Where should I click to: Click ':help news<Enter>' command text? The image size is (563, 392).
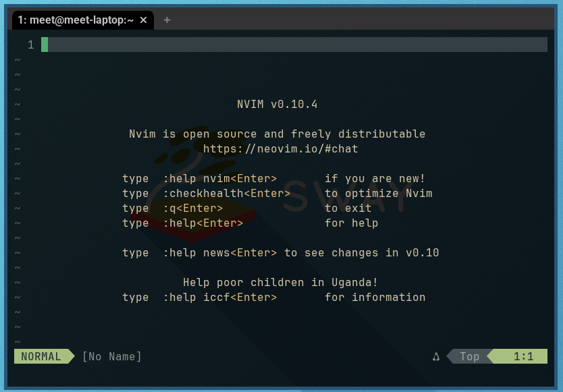point(220,253)
